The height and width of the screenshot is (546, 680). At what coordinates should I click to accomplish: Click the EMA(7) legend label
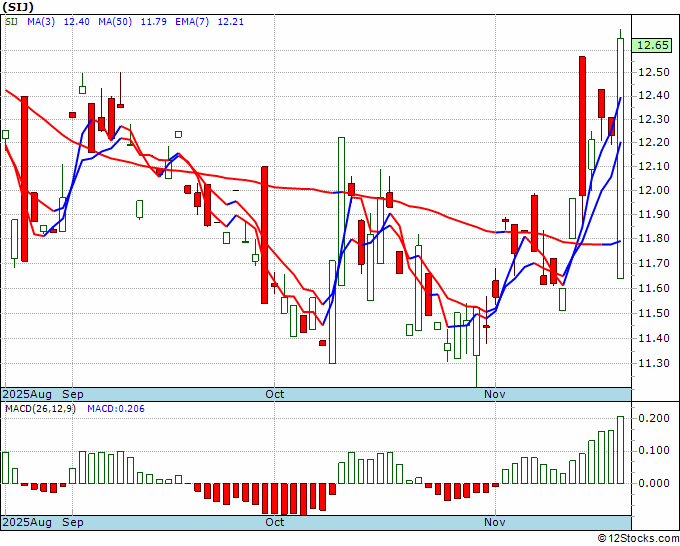click(x=192, y=21)
